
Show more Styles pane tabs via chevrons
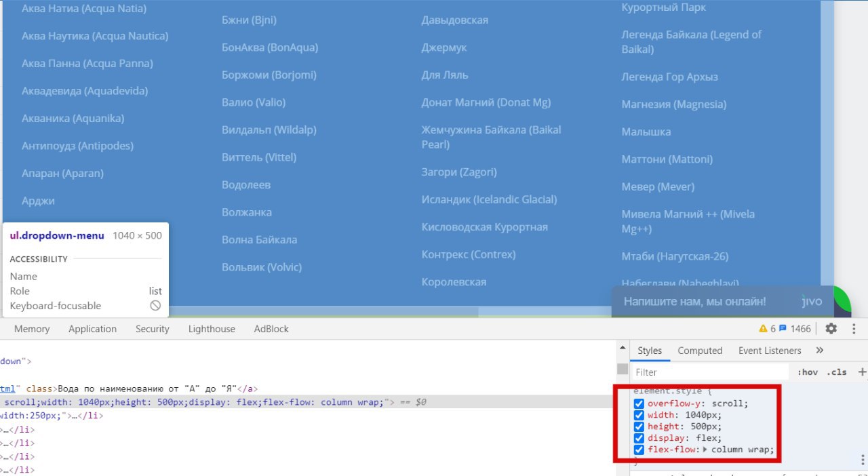[819, 351]
